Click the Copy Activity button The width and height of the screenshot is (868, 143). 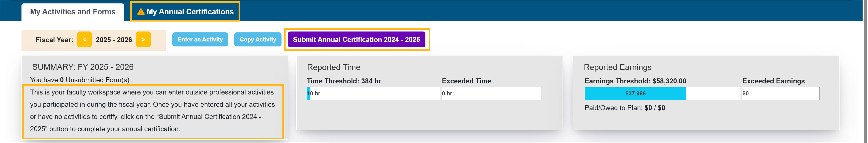click(x=257, y=40)
